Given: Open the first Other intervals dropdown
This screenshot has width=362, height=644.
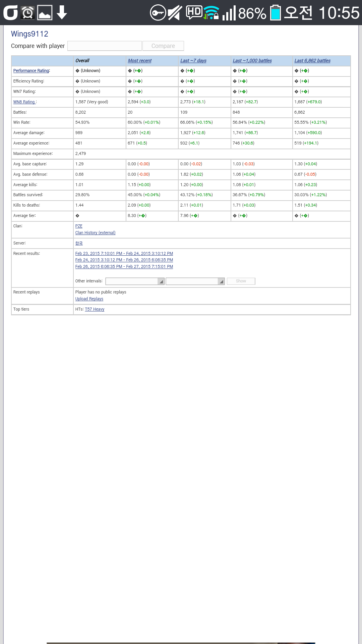Looking at the screenshot, I should 135,281.
